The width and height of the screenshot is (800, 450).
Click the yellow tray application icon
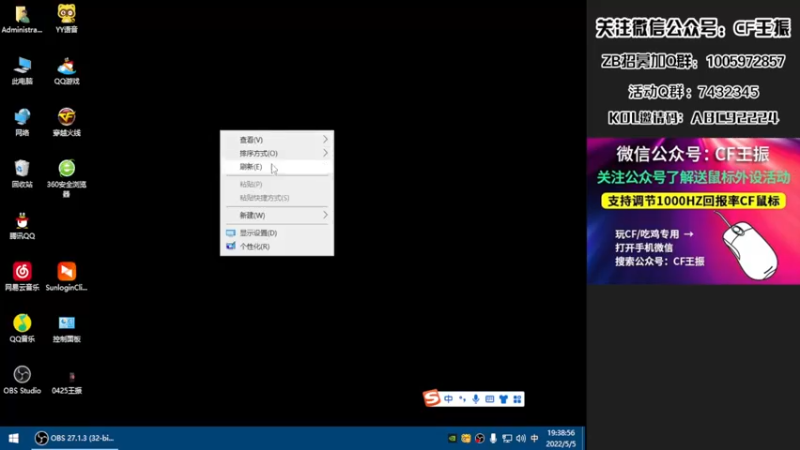(x=466, y=438)
